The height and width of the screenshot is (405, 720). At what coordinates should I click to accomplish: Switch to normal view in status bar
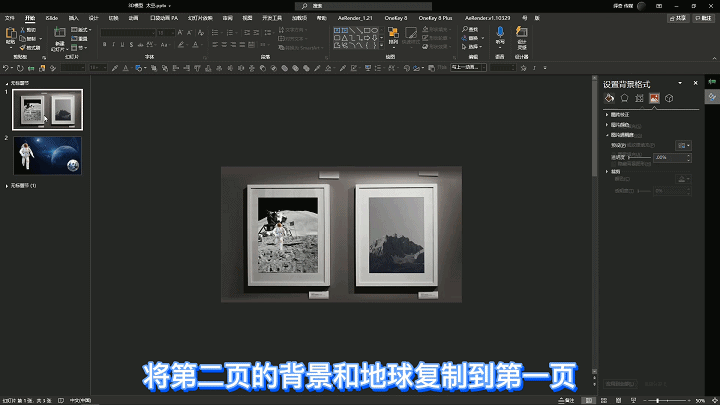(589, 401)
